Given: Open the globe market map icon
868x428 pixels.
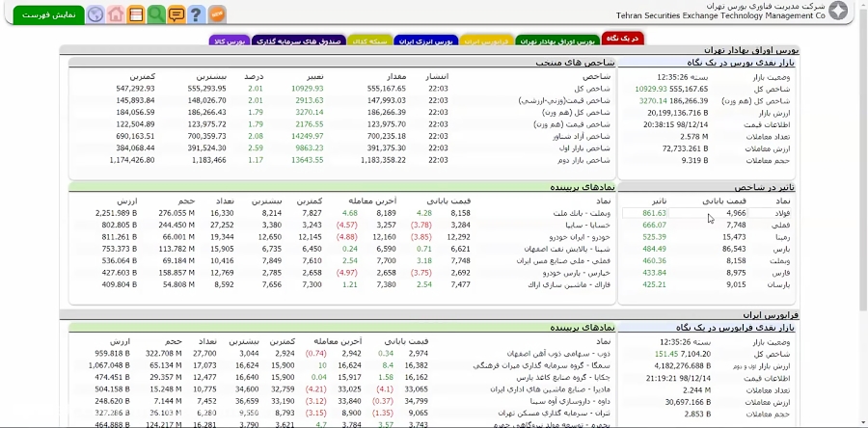Looking at the screenshot, I should pyautogui.click(x=95, y=14).
